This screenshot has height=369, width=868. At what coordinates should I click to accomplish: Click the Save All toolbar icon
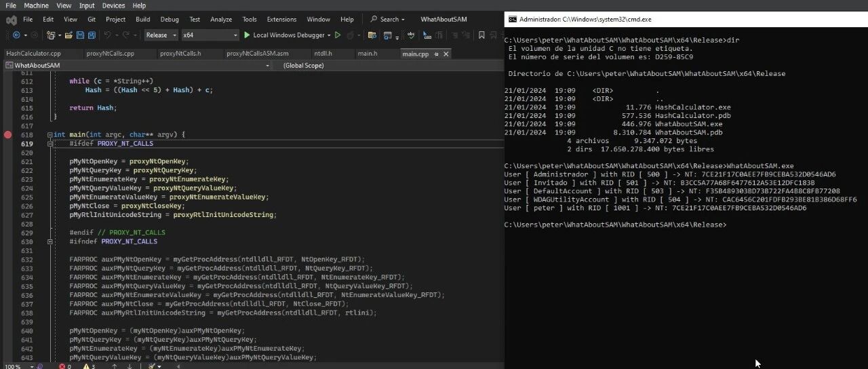92,35
